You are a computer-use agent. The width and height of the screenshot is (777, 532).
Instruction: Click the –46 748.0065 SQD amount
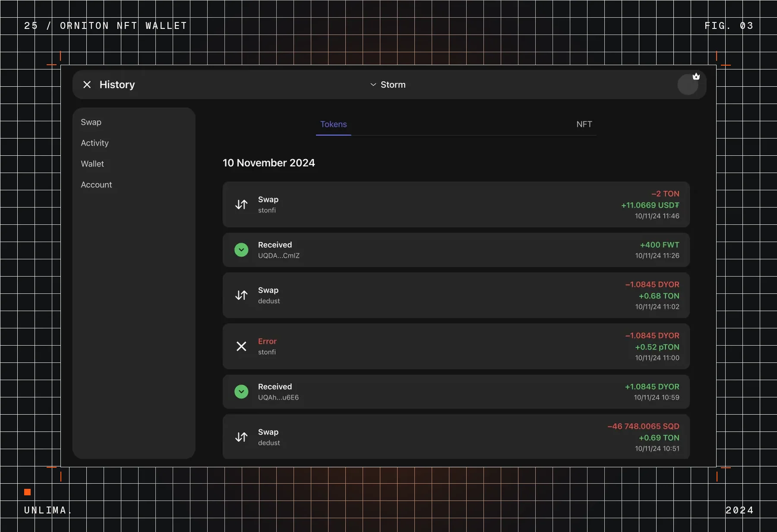pos(643,426)
